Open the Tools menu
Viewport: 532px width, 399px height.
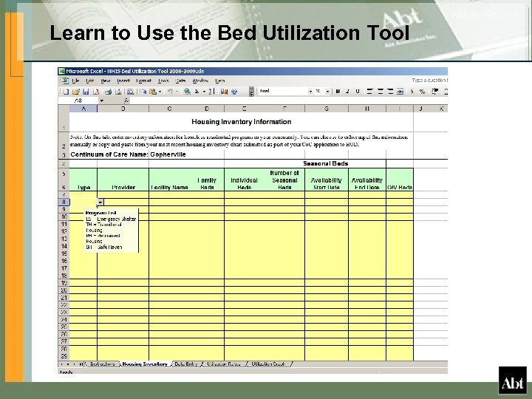pyautogui.click(x=163, y=81)
